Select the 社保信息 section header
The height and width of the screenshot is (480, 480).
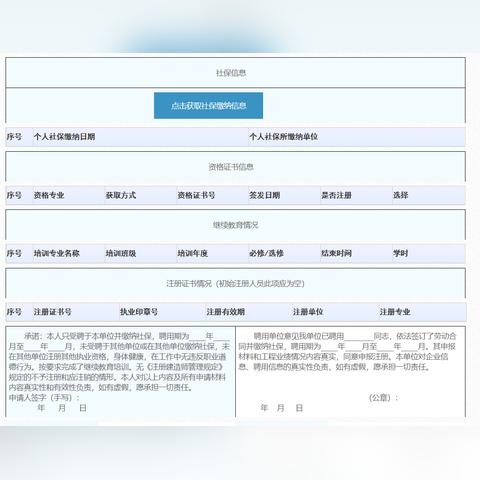point(231,73)
